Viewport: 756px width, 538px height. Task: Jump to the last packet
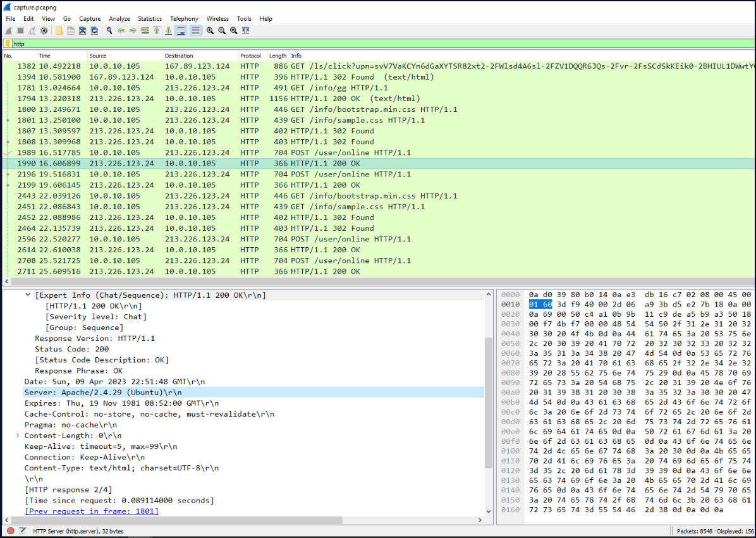pyautogui.click(x=168, y=31)
